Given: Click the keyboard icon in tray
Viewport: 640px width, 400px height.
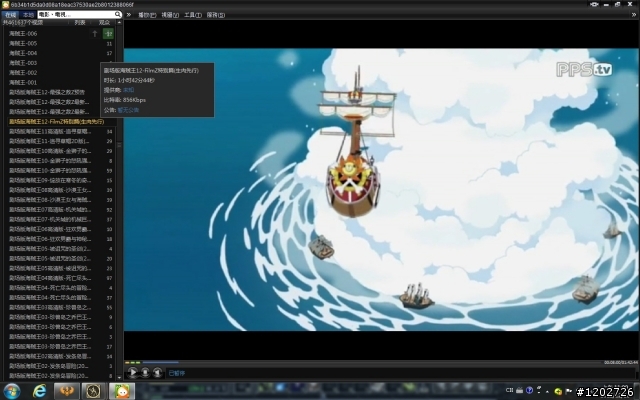Looking at the screenshot, I should pyautogui.click(x=520, y=390).
